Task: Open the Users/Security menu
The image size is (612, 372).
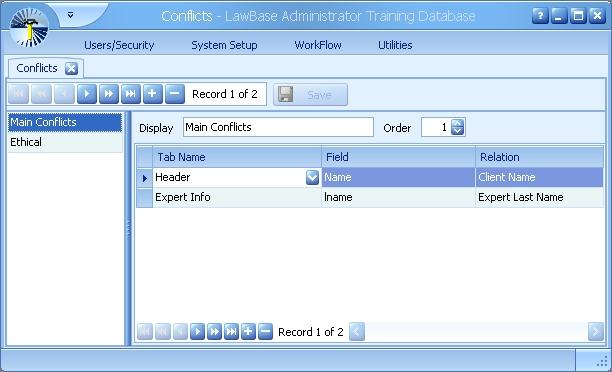Action: click(119, 45)
